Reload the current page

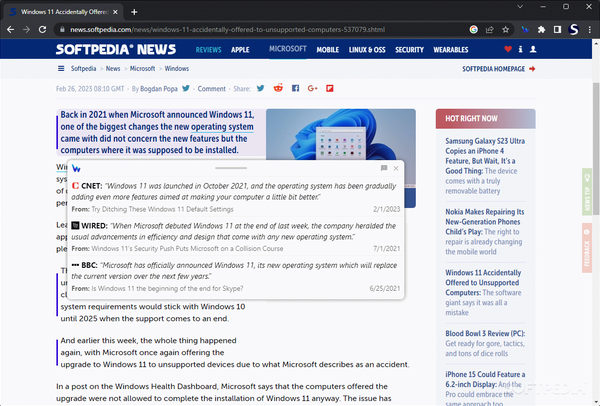pos(42,29)
